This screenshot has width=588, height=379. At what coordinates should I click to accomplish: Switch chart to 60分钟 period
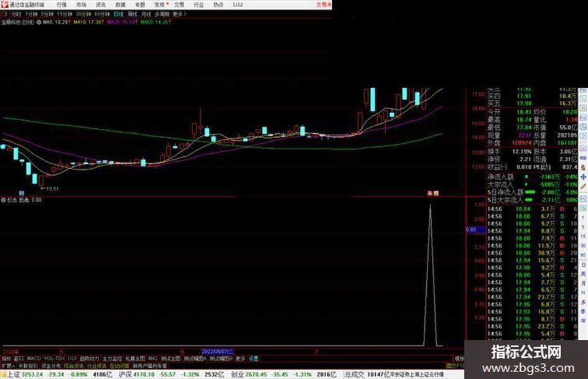[102, 14]
